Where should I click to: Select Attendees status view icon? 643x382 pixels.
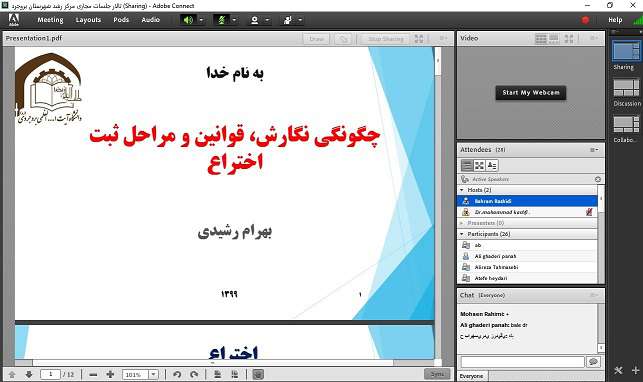pos(492,166)
